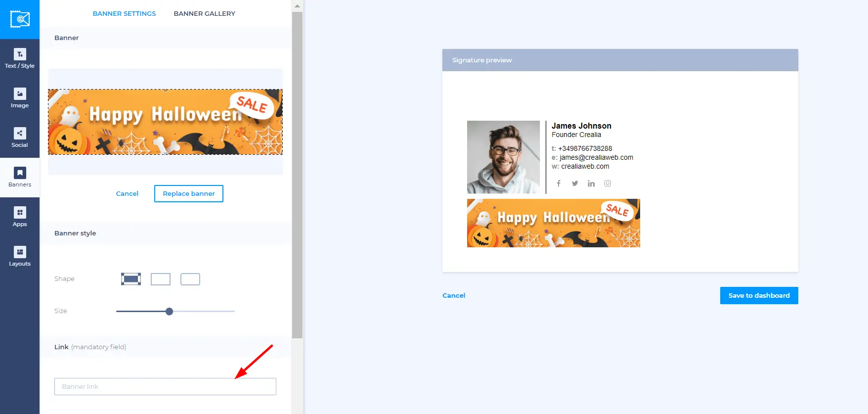Open the Apps sidebar section
The image size is (868, 414).
(x=20, y=217)
